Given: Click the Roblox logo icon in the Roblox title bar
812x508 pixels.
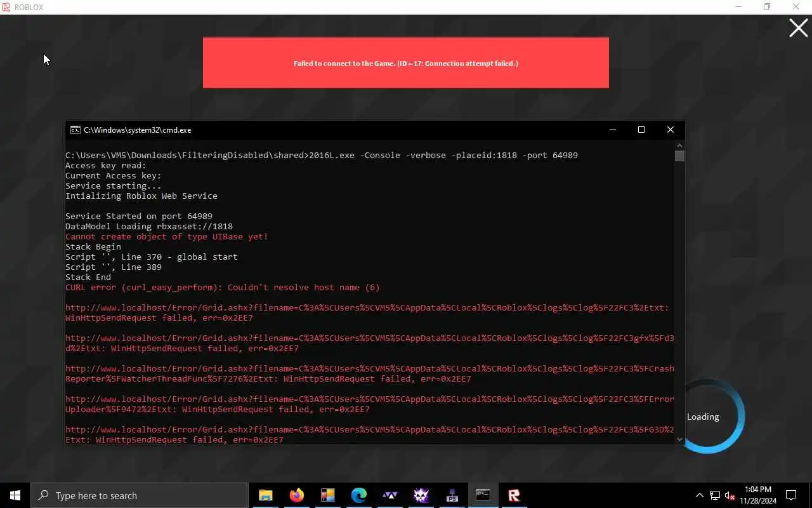Looking at the screenshot, I should (x=6, y=7).
